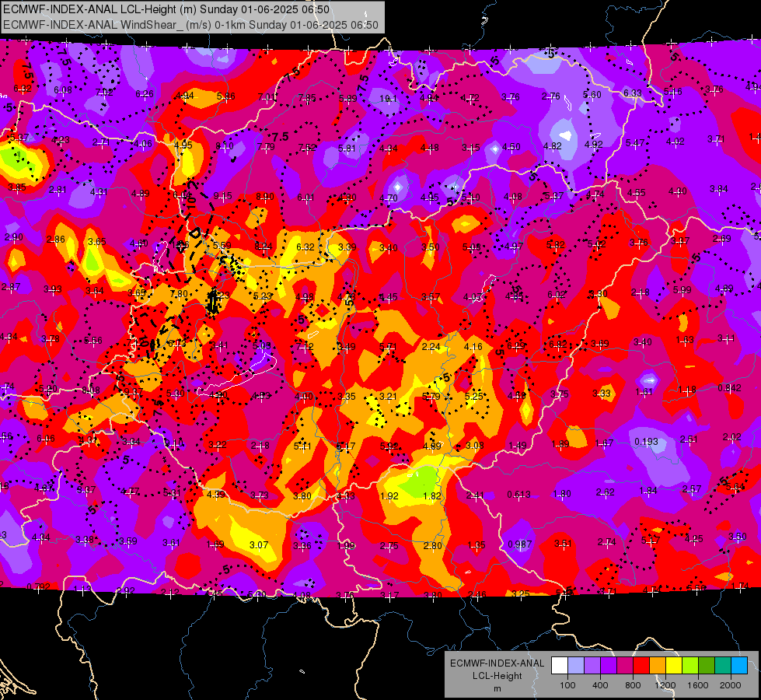Click the wind shear value '0.613'
The height and width of the screenshot is (700, 761).
click(x=518, y=495)
